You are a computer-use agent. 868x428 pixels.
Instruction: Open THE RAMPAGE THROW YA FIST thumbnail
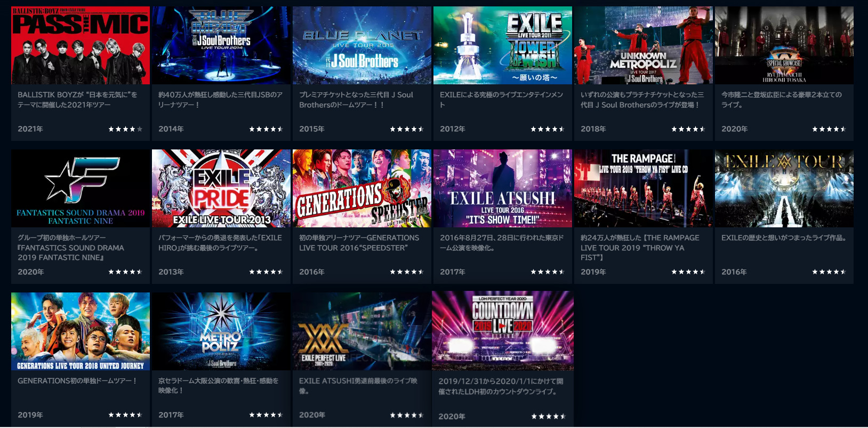coord(644,188)
